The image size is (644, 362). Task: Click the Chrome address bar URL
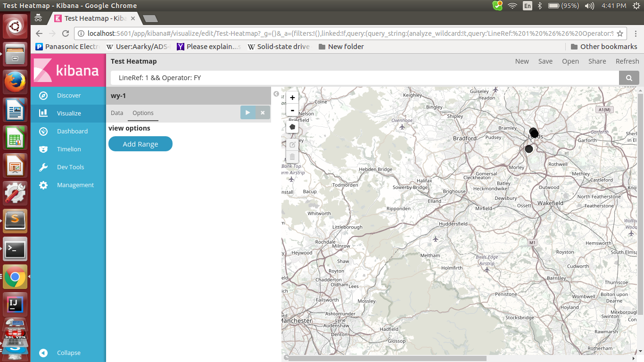350,33
